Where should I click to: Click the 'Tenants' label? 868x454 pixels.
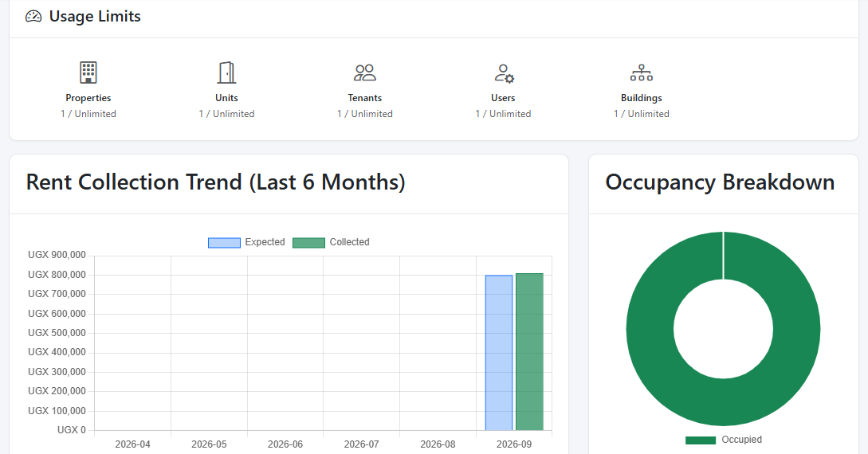click(365, 98)
